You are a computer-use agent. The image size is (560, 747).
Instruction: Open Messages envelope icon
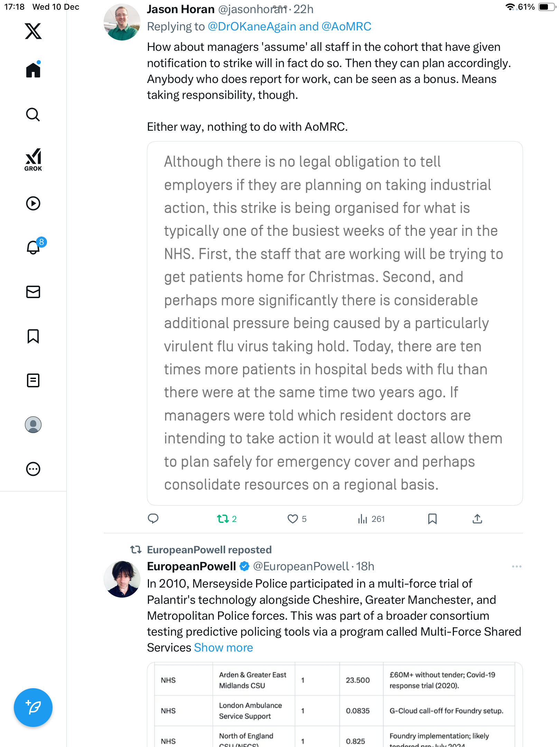point(33,292)
